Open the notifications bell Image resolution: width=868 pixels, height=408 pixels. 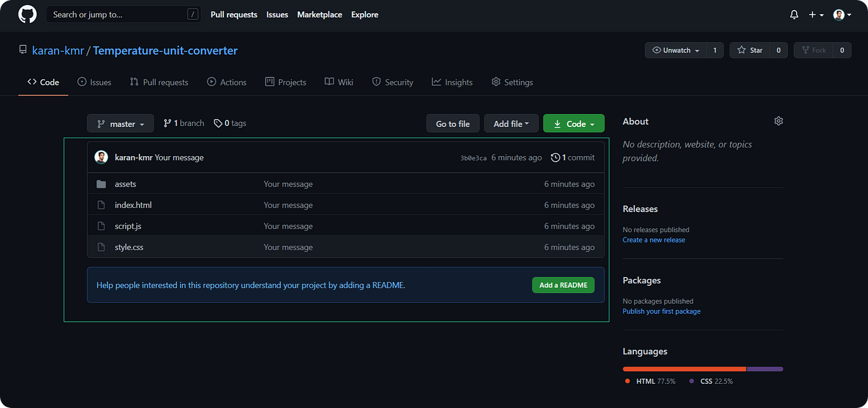pos(794,15)
